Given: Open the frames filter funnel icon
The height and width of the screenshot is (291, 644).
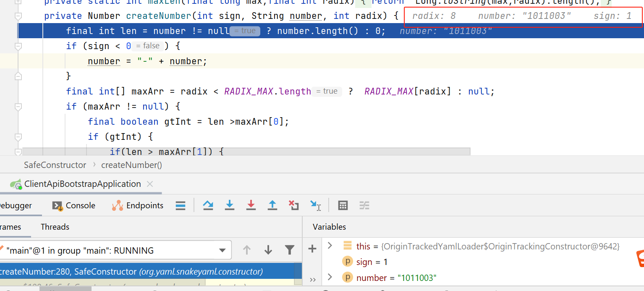Looking at the screenshot, I should [x=290, y=250].
